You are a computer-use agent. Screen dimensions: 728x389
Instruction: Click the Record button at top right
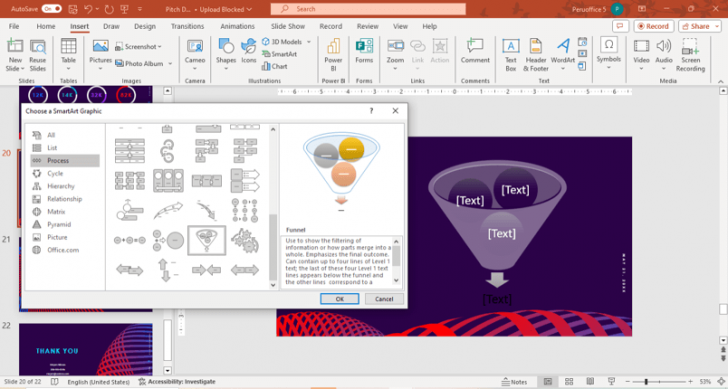[x=654, y=26]
